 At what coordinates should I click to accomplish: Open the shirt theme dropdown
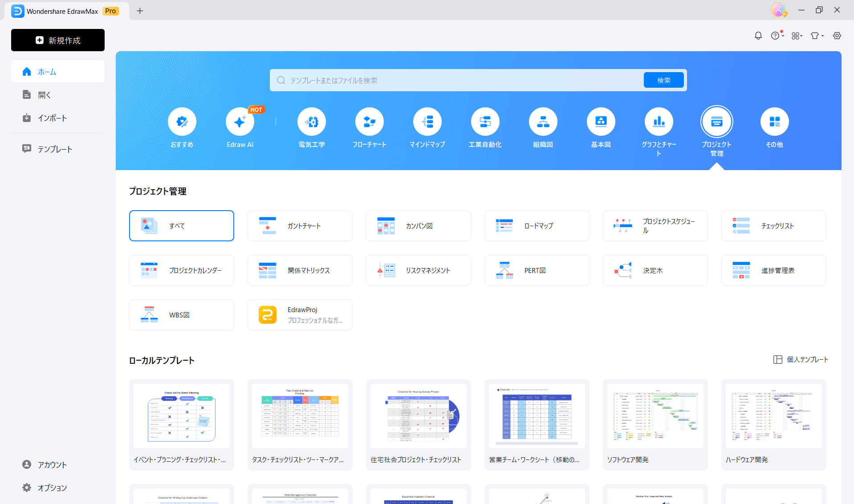817,36
